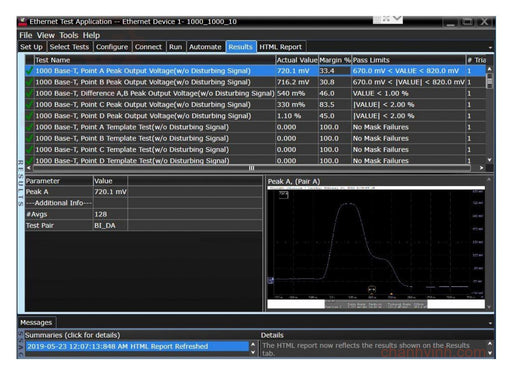Select Point D Peak Output Voltage test row
512x375 pixels.
coord(255,116)
